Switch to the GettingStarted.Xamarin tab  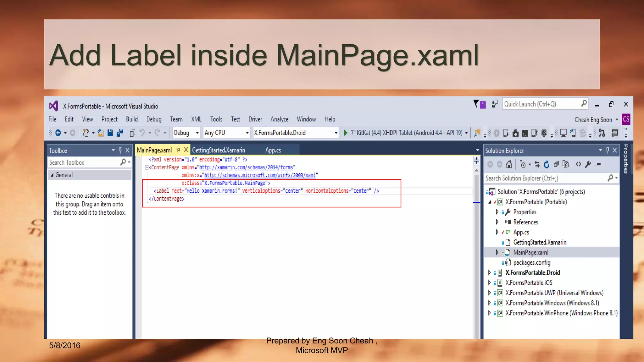(x=219, y=150)
